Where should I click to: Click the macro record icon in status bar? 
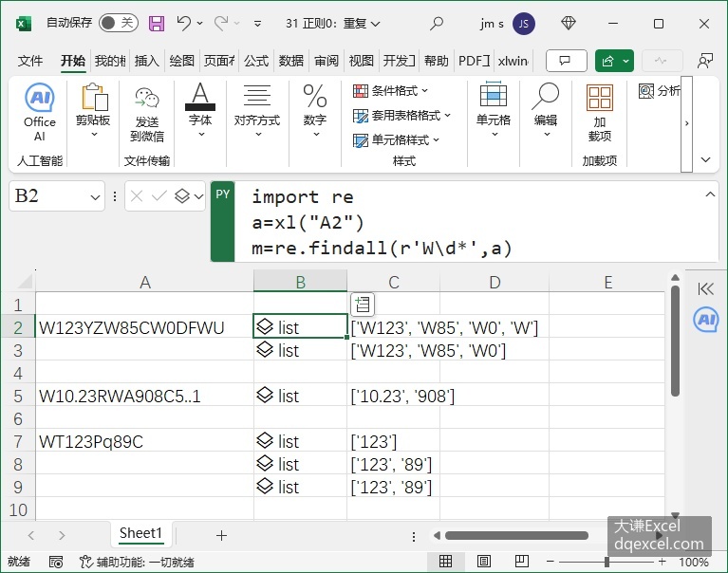coord(56,562)
